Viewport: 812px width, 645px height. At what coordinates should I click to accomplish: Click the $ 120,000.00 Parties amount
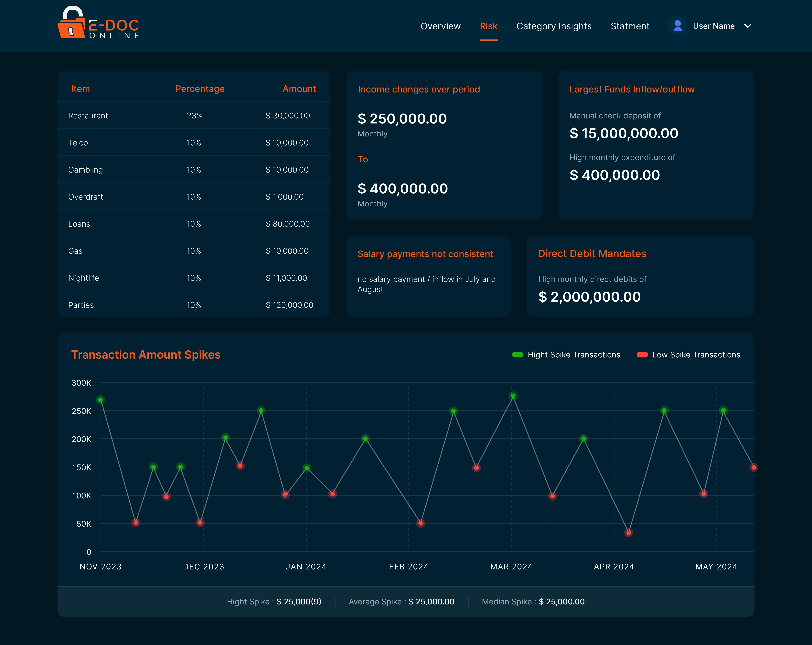click(289, 305)
